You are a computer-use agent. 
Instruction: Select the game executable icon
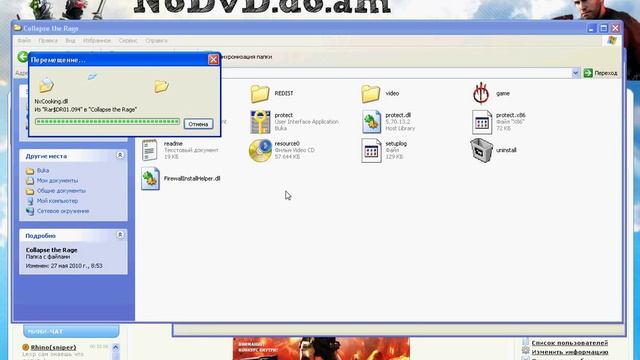click(481, 93)
